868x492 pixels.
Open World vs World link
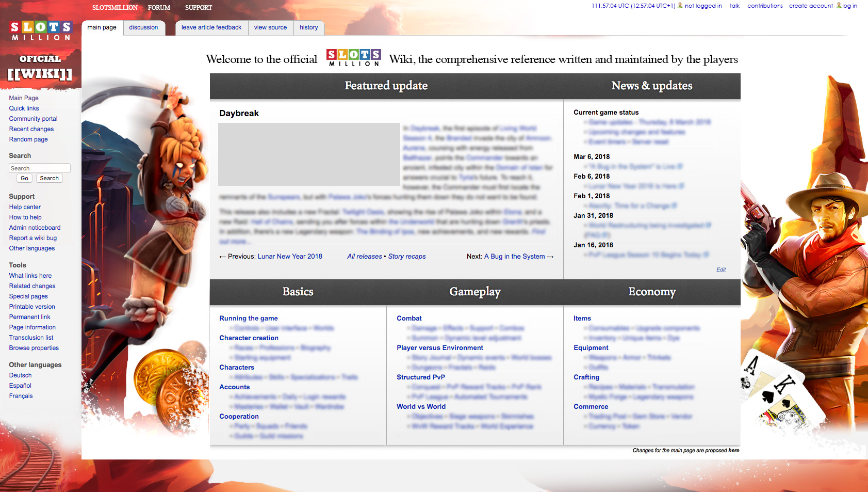(421, 407)
